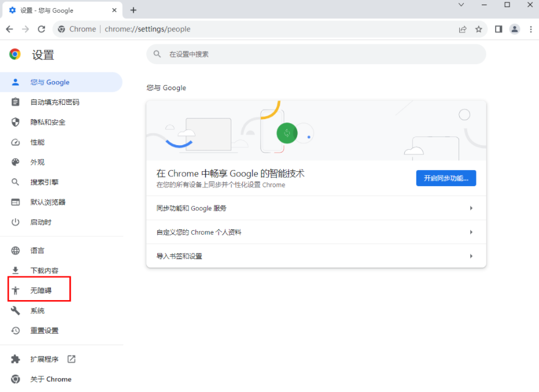Expand 同步功能和 Google 服务 arrow
Image resolution: width=539 pixels, height=392 pixels.
(x=471, y=208)
